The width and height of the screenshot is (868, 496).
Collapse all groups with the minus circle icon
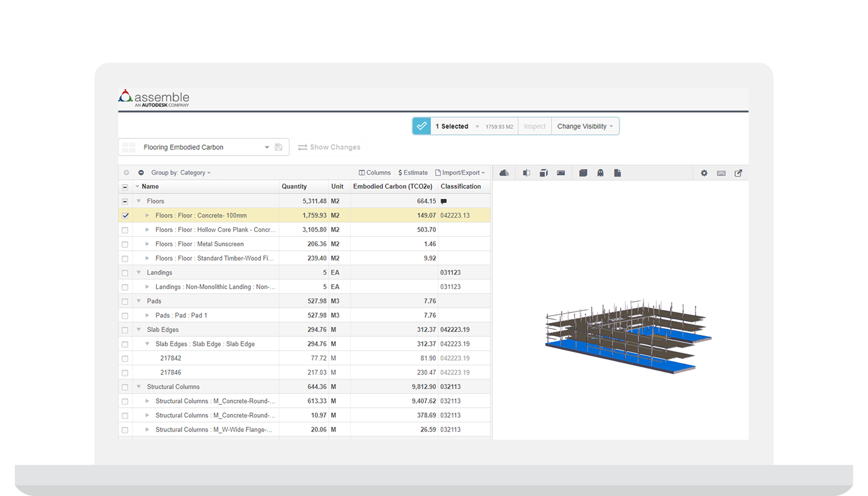pyautogui.click(x=141, y=173)
